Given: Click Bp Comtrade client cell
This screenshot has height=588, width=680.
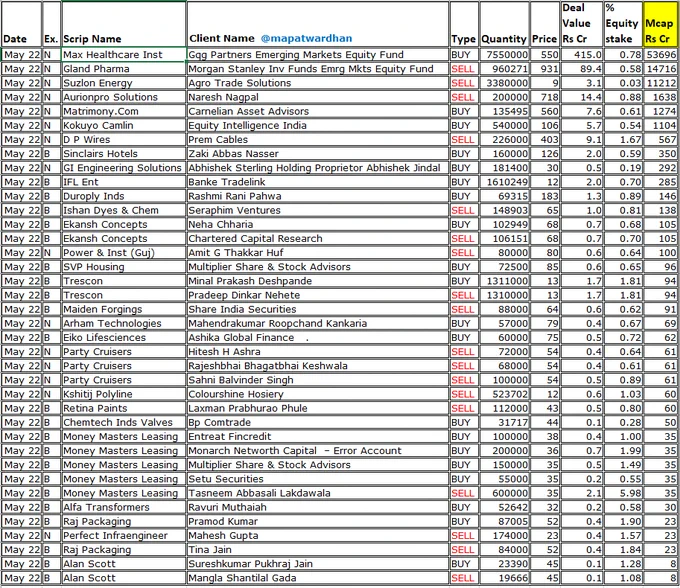Looking at the screenshot, I should (x=318, y=423).
